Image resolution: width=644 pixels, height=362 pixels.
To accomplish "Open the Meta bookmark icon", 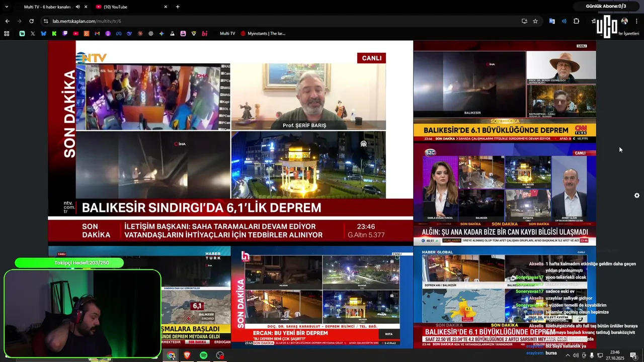I will pos(119,34).
